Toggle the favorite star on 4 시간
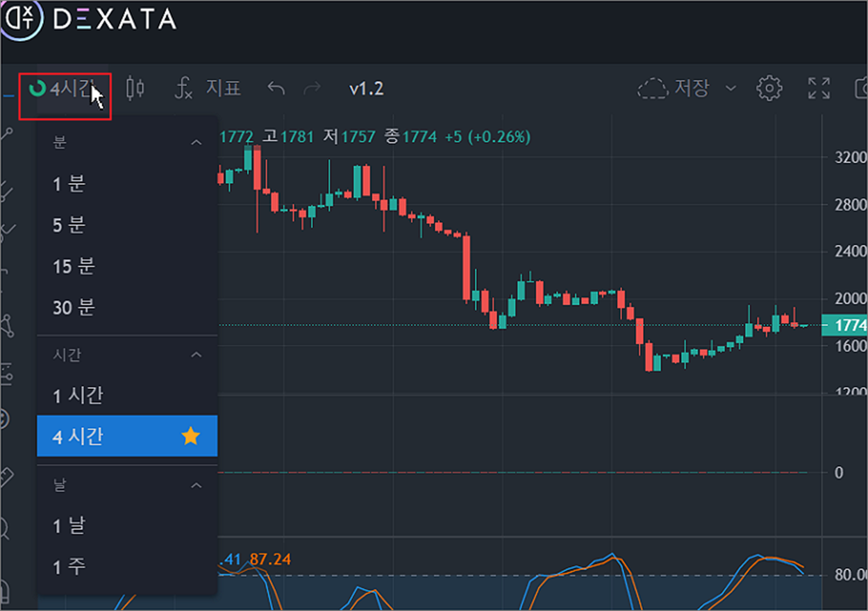The height and width of the screenshot is (611, 868). click(x=190, y=436)
